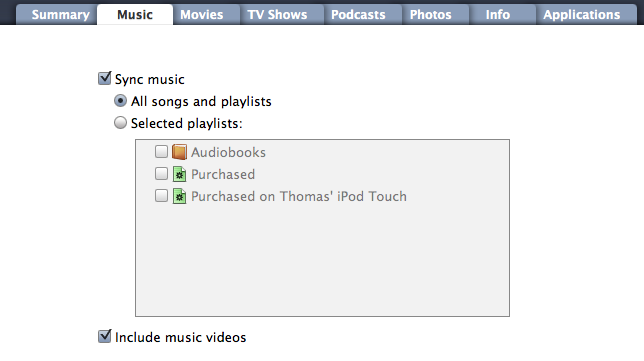The height and width of the screenshot is (361, 644).
Task: Enable Purchased on Thomas' iPod Touch checkbox
Action: (x=161, y=195)
